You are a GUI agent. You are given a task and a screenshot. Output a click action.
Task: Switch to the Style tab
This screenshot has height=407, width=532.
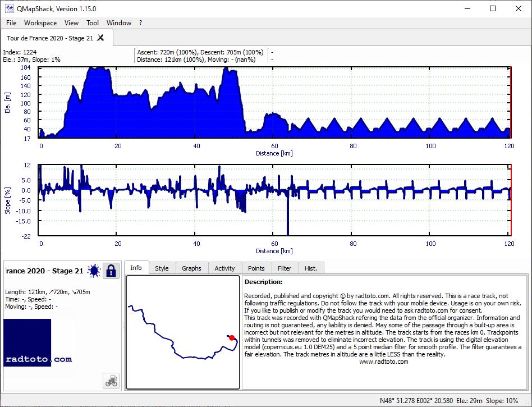[162, 268]
